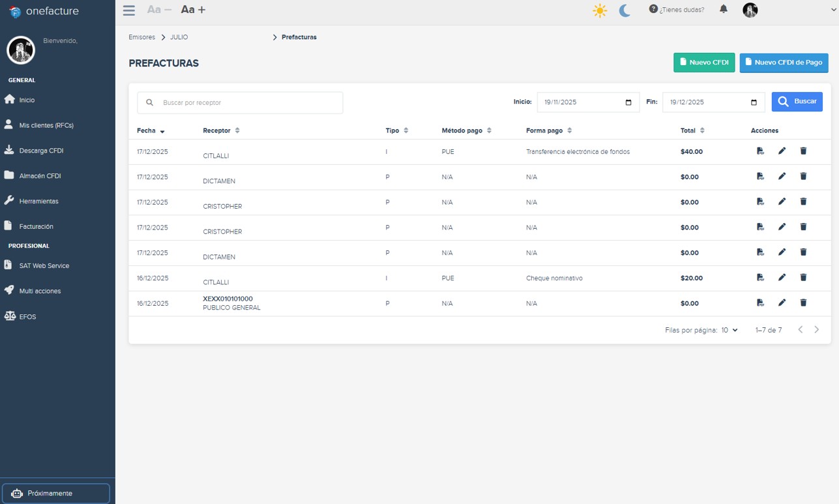839x504 pixels.
Task: Create a new invoice with Nuevo CFDI
Action: tap(704, 63)
